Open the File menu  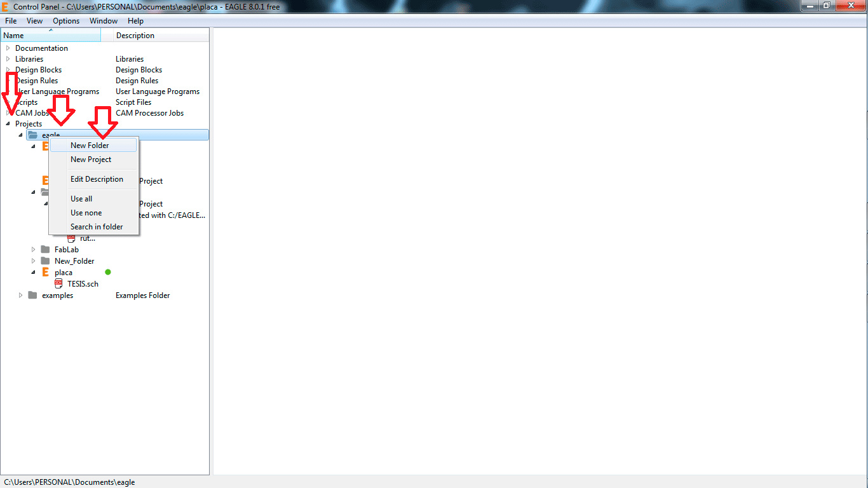11,20
